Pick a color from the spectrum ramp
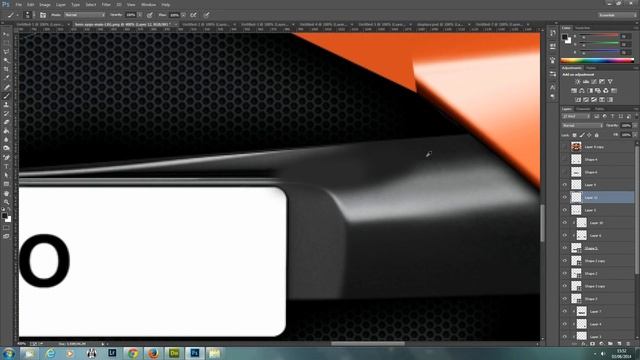Viewport: 640px width, 360px height. pos(598,60)
